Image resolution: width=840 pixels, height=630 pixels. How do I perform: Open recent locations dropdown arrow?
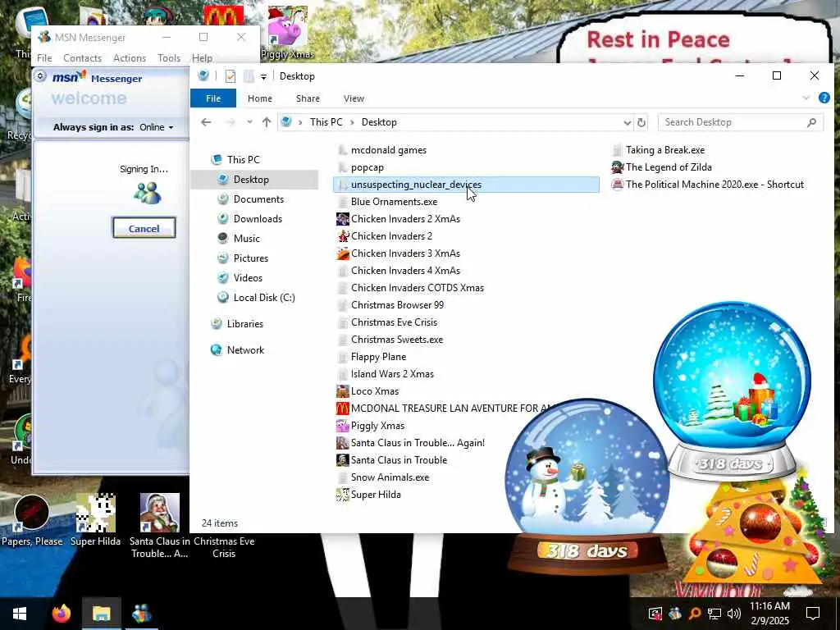[x=249, y=122]
